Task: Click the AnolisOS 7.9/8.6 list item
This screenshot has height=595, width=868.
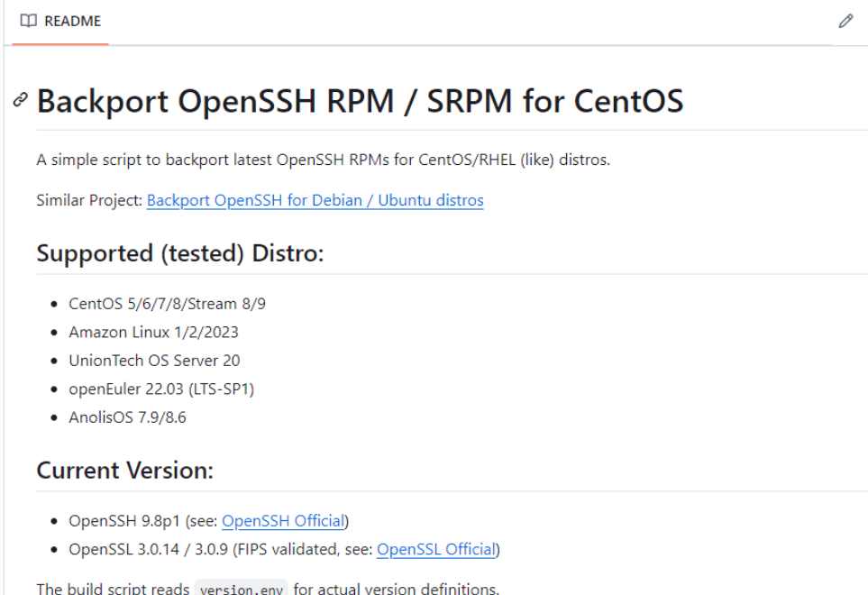Action: click(x=127, y=417)
